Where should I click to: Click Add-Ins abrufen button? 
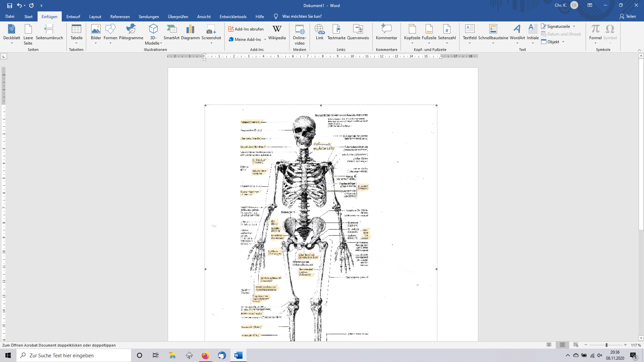tap(246, 29)
